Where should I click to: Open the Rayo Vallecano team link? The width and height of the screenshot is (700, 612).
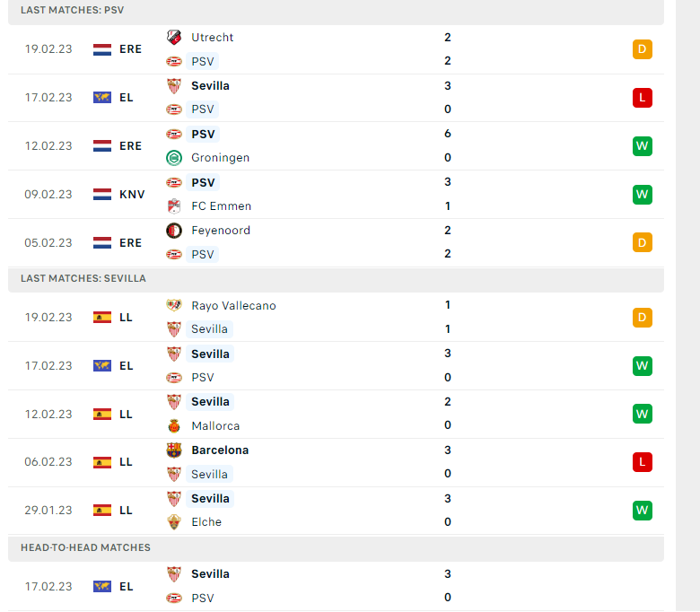click(x=233, y=306)
